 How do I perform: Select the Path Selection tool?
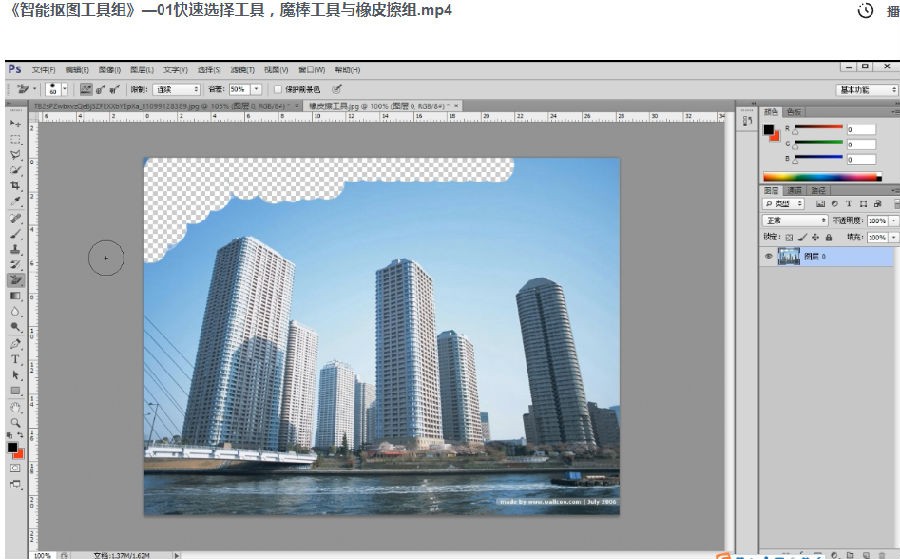[x=15, y=375]
